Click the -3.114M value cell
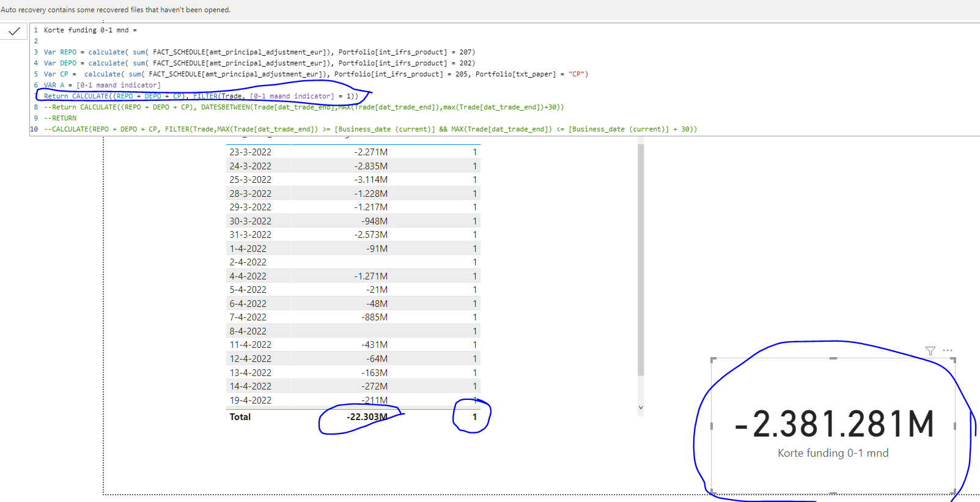The height and width of the screenshot is (502, 980). point(371,180)
